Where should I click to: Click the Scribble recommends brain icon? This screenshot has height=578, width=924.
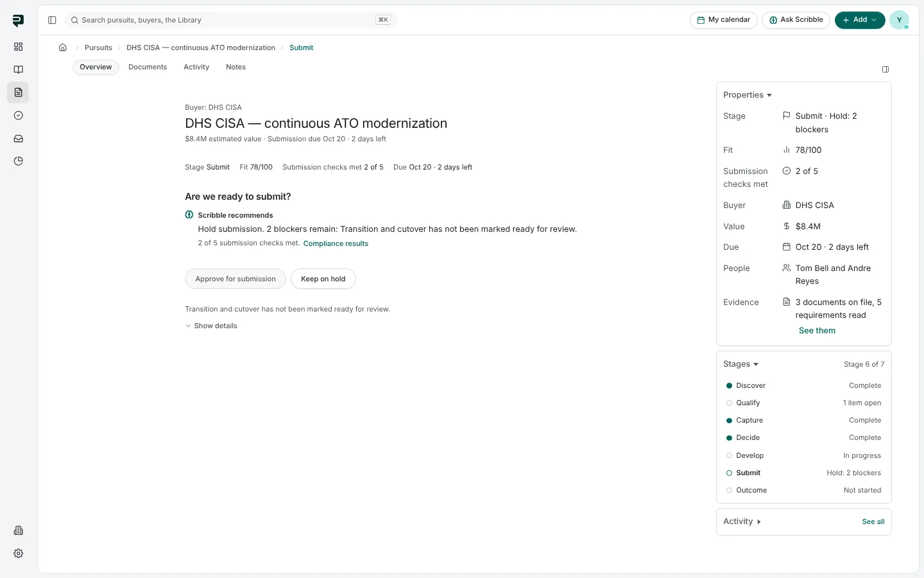coord(189,215)
